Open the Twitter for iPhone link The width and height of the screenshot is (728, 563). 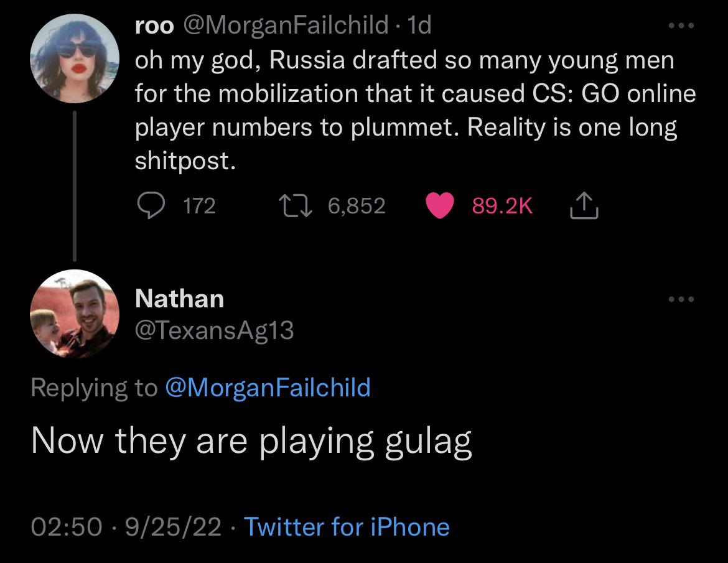pyautogui.click(x=347, y=526)
